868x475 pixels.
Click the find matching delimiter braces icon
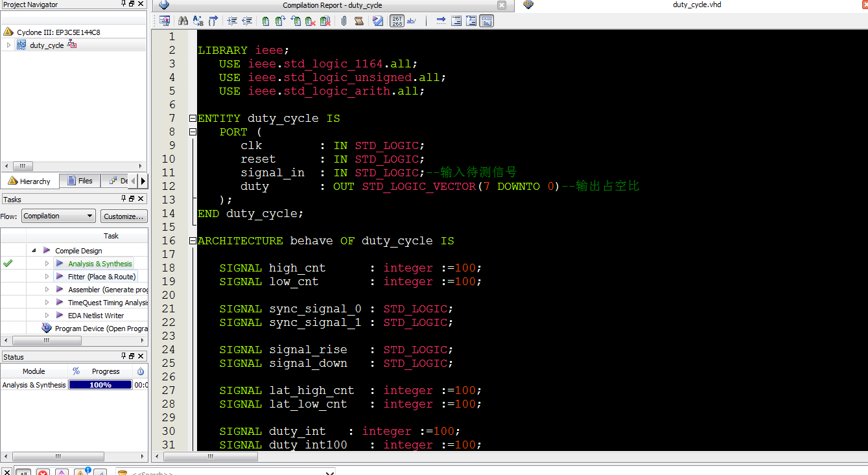(213, 21)
